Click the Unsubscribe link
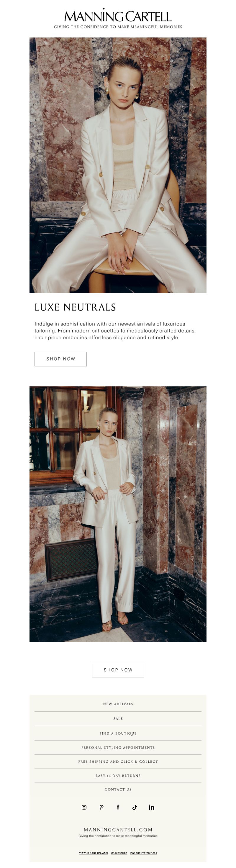Viewport: 236px width, 868px height. pos(119,853)
